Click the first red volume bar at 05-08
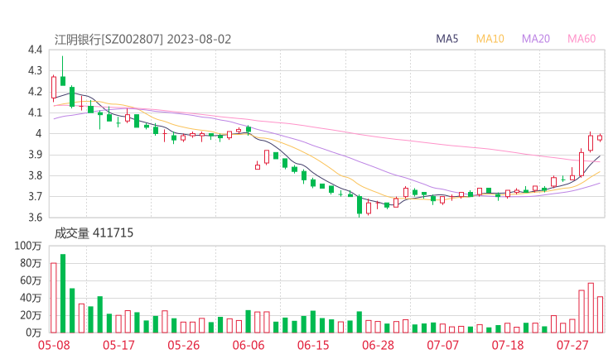This screenshot has width=613, height=364. pos(54,298)
